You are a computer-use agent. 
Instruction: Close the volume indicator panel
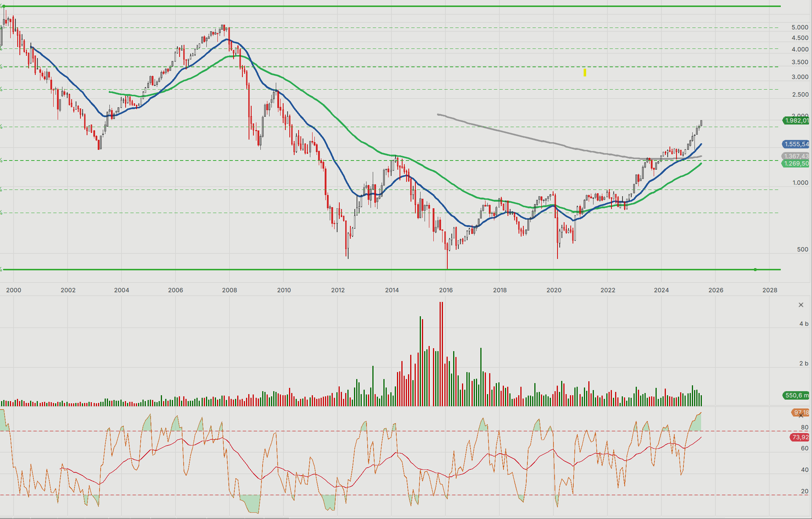[x=801, y=305]
